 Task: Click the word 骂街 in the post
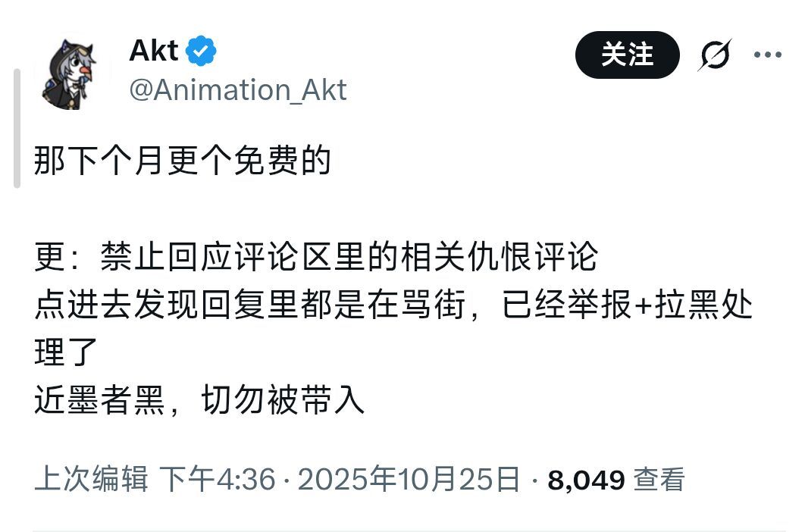(445, 305)
